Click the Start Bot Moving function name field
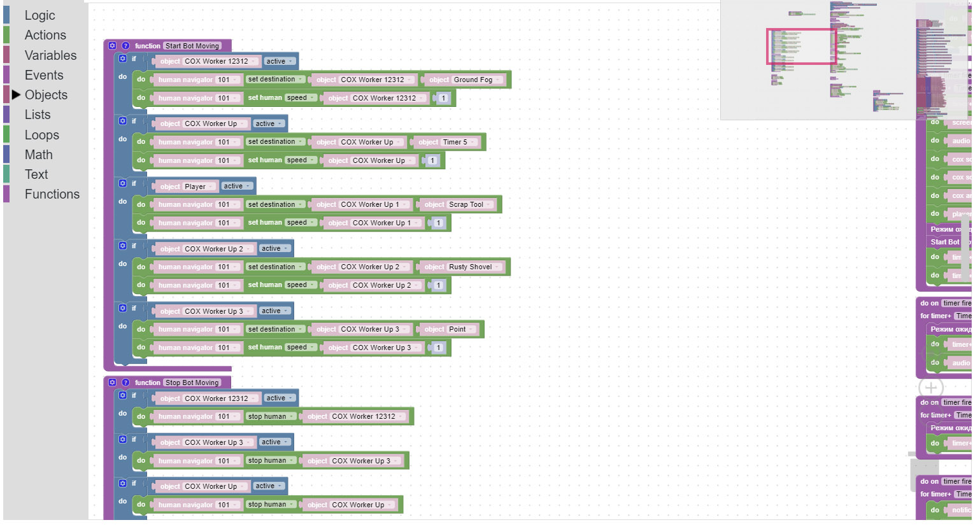The height and width of the screenshot is (527, 980). tap(192, 45)
